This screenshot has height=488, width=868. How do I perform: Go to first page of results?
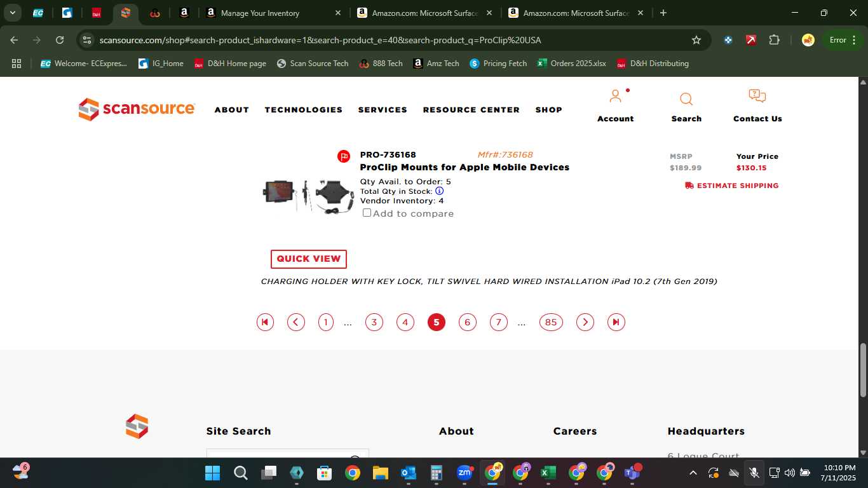265,322
